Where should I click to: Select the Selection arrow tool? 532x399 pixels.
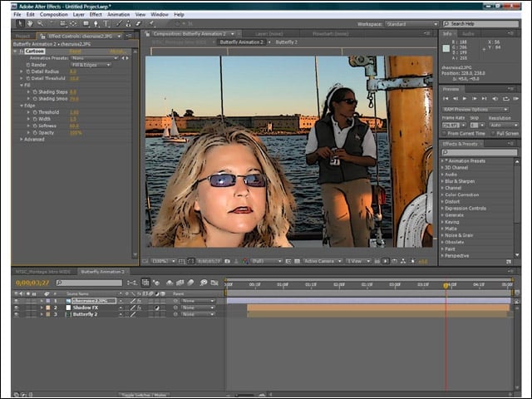[x=20, y=23]
